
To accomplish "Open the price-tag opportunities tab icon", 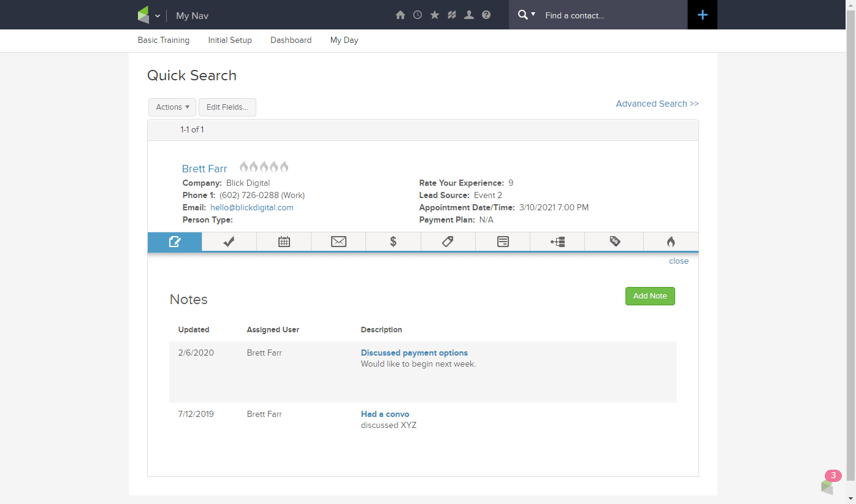I will click(614, 242).
